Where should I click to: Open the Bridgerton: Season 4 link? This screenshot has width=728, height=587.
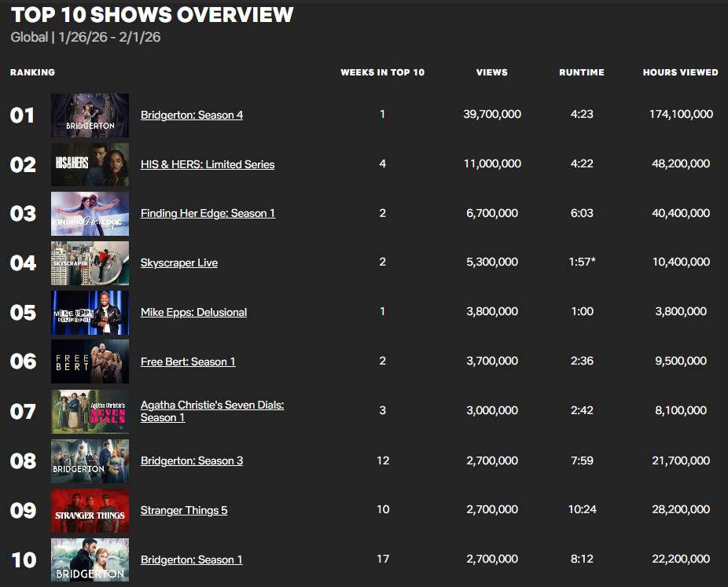tap(192, 115)
